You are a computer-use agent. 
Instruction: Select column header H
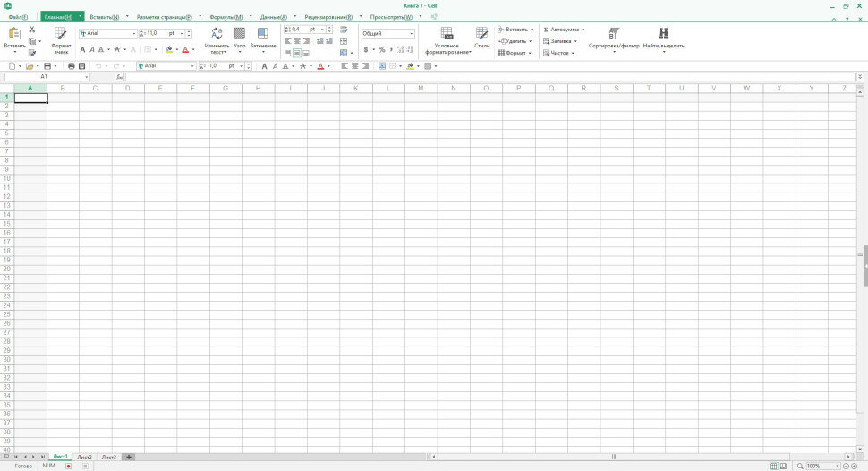coord(258,88)
